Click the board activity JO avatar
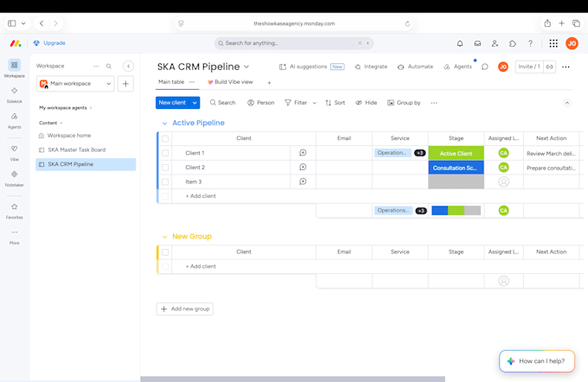588x382 pixels. (503, 67)
